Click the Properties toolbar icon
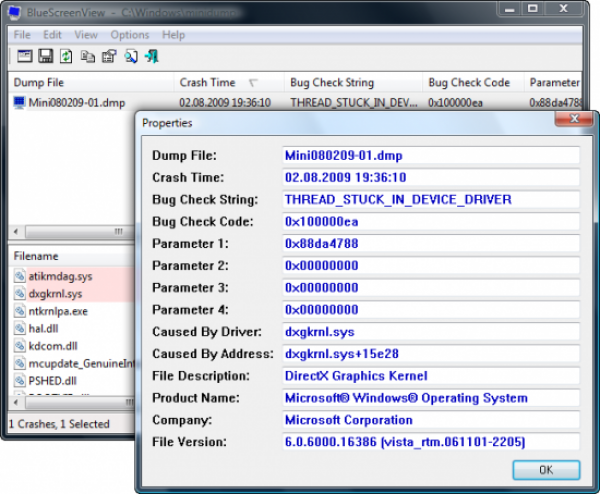Image resolution: width=600 pixels, height=494 pixels. [109, 55]
